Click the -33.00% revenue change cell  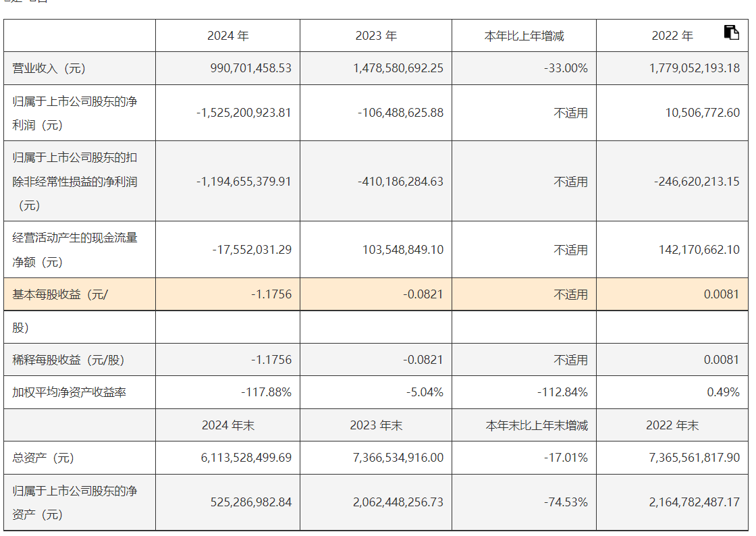point(565,68)
